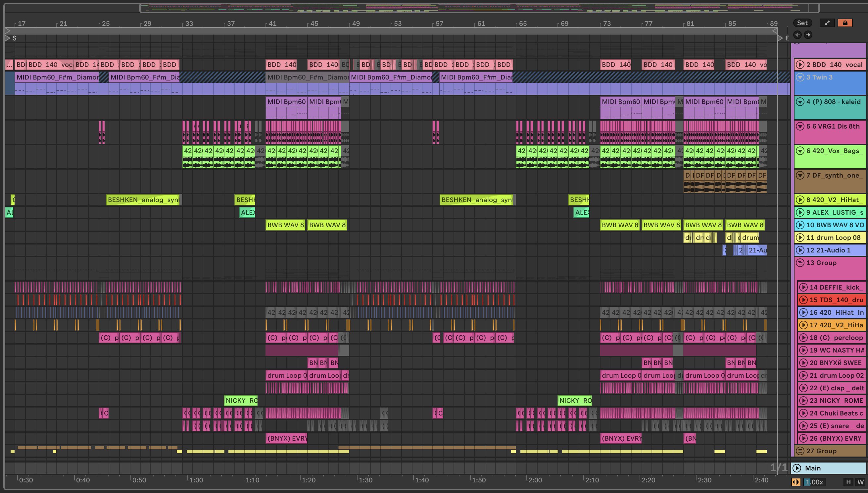Select the 23 NICKY_ROME track header

click(x=836, y=401)
